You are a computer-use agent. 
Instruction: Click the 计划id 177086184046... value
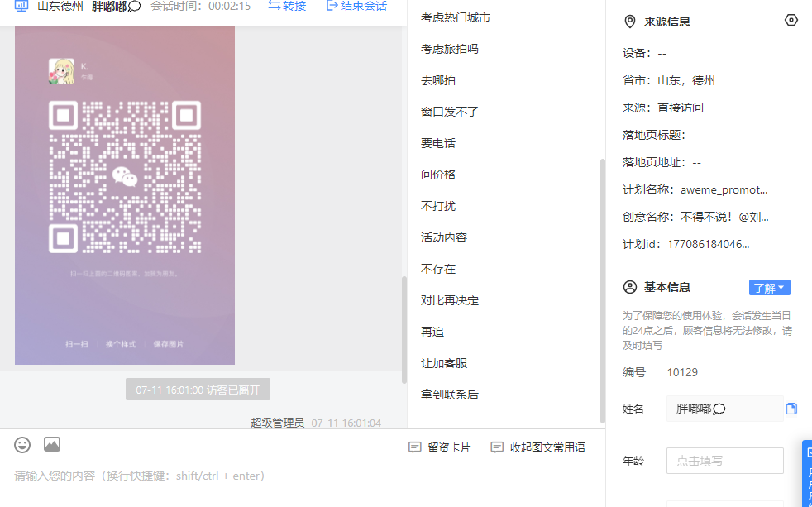pos(709,245)
